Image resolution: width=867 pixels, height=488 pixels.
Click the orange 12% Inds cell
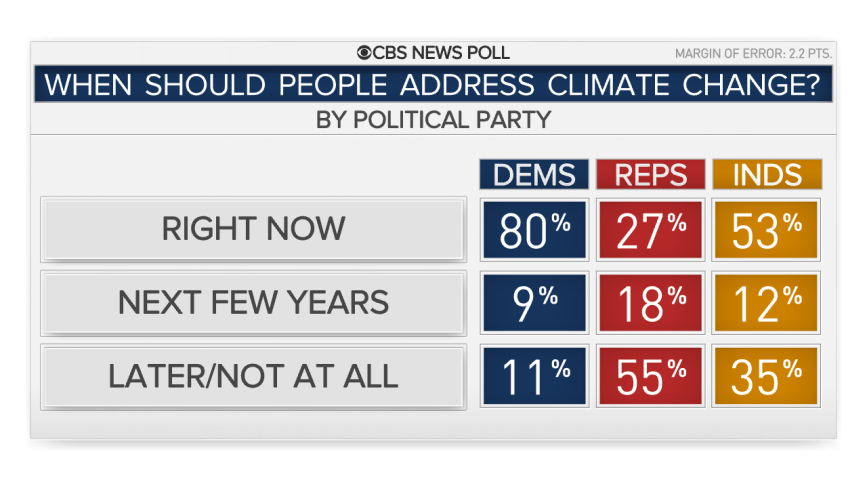766,303
